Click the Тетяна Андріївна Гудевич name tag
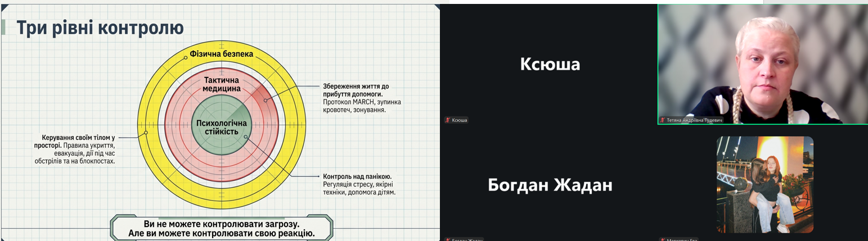Image resolution: width=868 pixels, height=241 pixels. point(694,120)
